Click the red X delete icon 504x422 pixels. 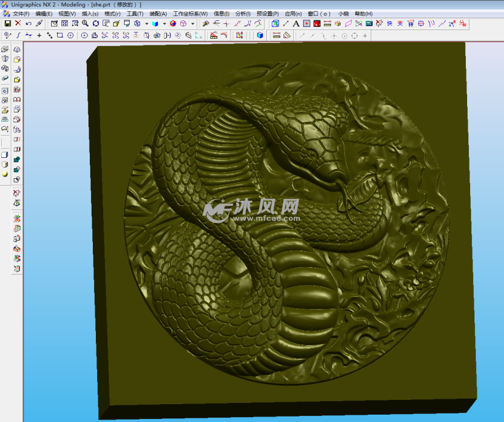click(x=18, y=23)
